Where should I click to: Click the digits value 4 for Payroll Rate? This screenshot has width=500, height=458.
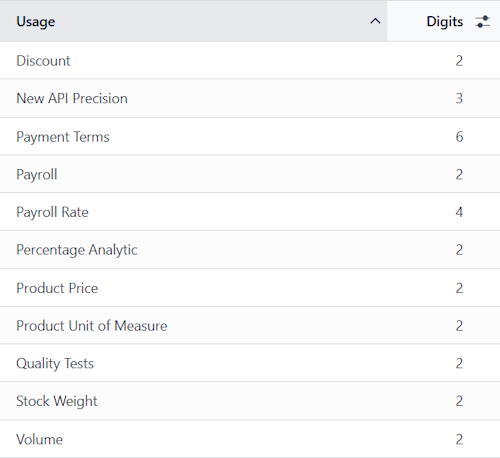coord(459,212)
